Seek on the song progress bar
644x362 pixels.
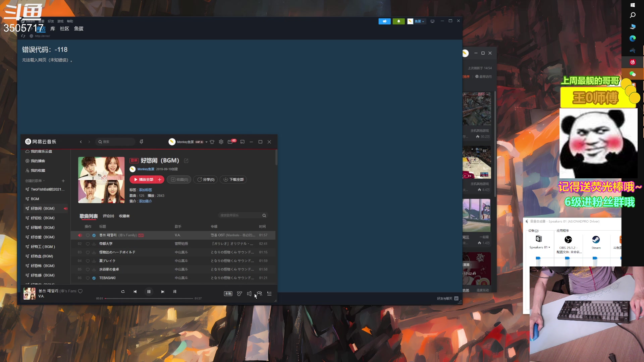click(x=149, y=298)
